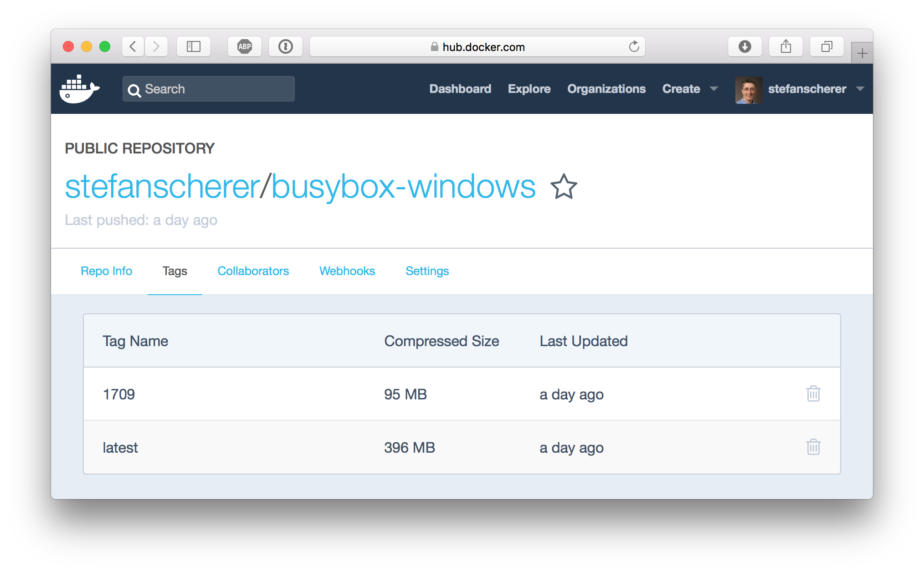Open the Explore nav item
Image resolution: width=924 pixels, height=572 pixels.
click(529, 89)
